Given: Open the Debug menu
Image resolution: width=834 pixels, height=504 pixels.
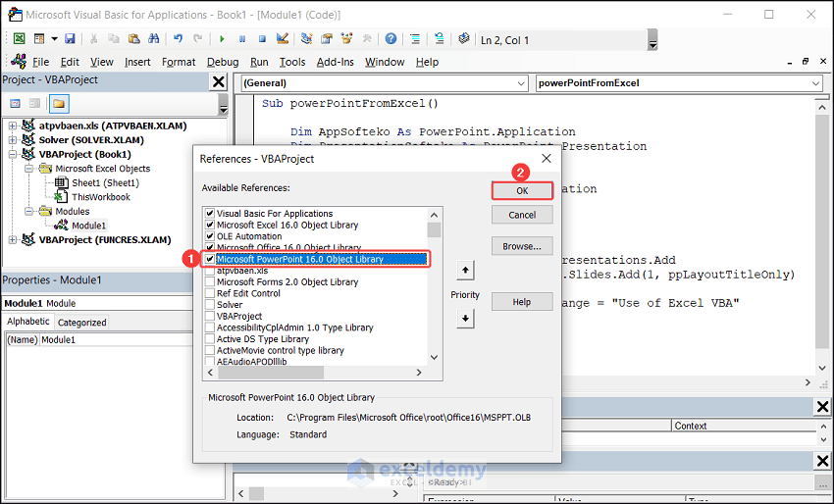Looking at the screenshot, I should point(223,62).
